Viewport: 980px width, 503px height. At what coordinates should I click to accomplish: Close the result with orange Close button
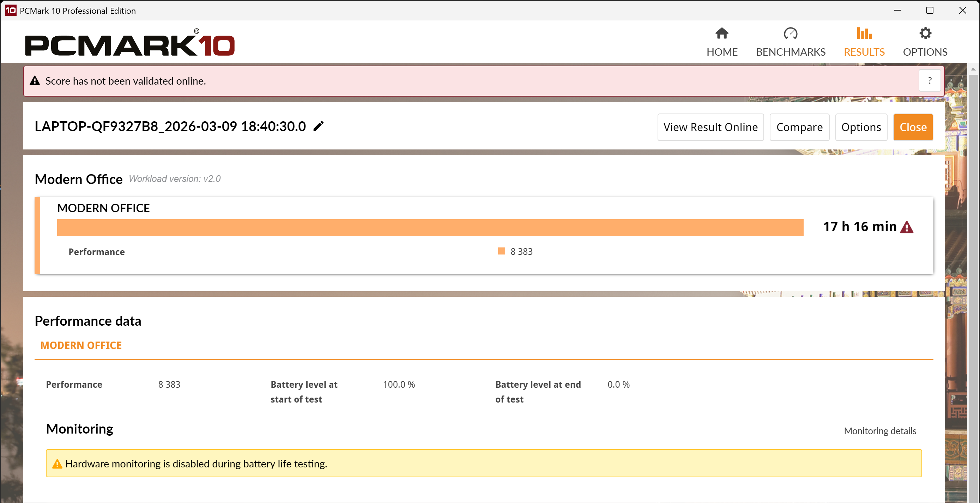point(913,127)
